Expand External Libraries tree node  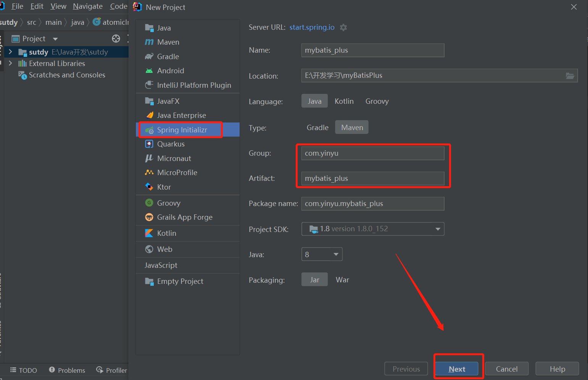[10, 63]
